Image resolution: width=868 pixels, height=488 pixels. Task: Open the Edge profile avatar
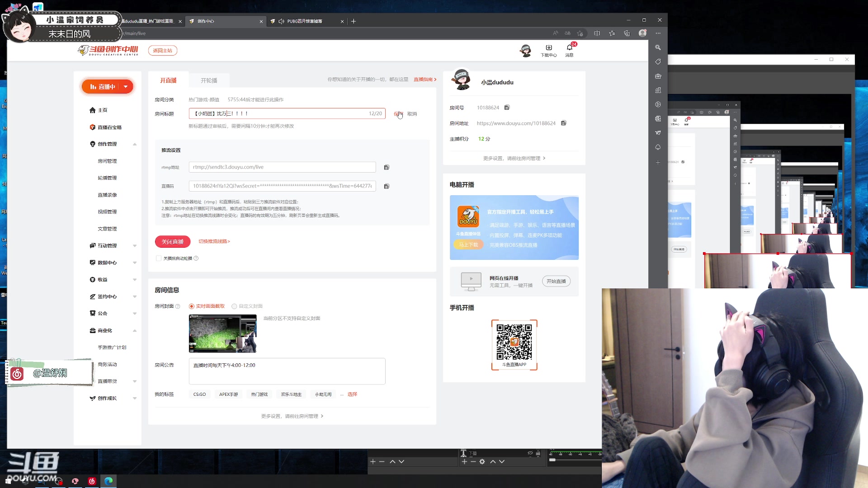coord(642,33)
